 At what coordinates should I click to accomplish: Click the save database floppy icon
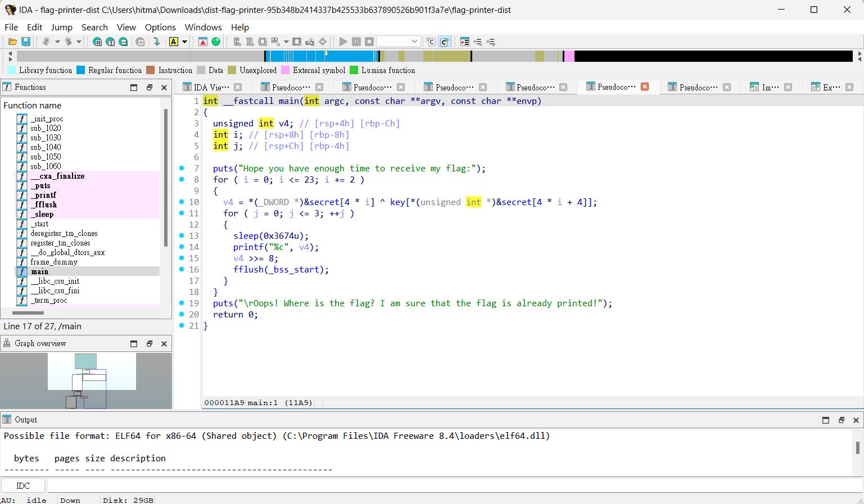(26, 42)
